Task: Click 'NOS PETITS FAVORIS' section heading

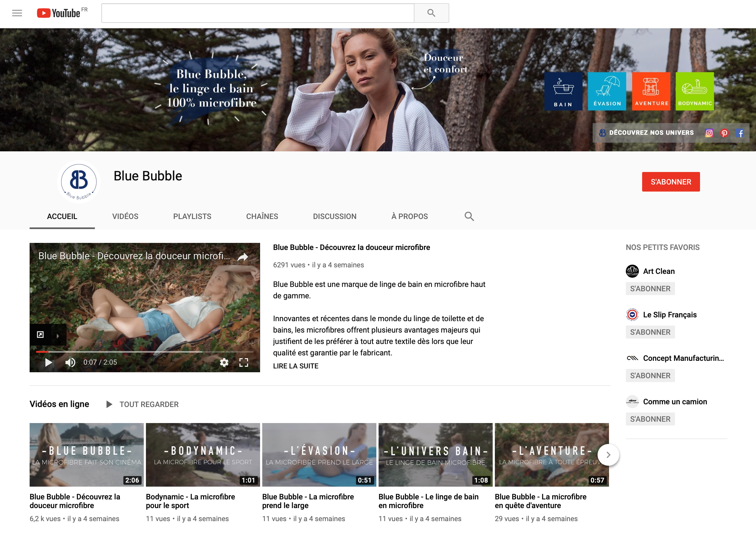Action: pyautogui.click(x=663, y=248)
